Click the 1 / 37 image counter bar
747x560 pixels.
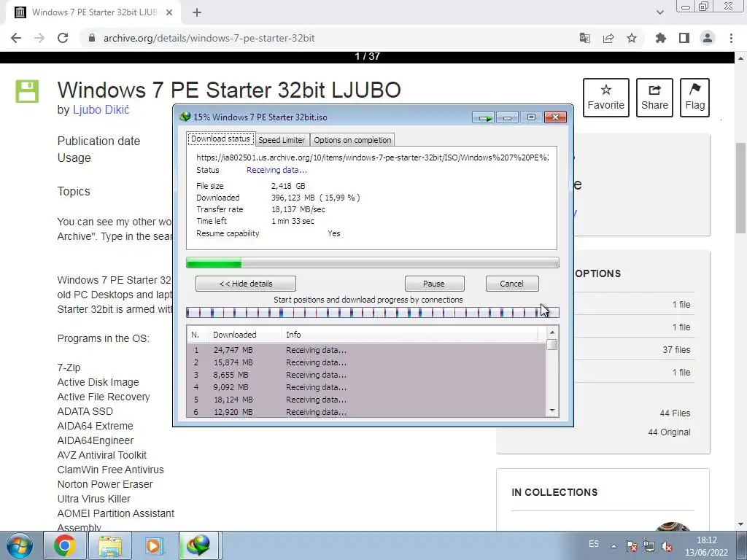(x=368, y=57)
